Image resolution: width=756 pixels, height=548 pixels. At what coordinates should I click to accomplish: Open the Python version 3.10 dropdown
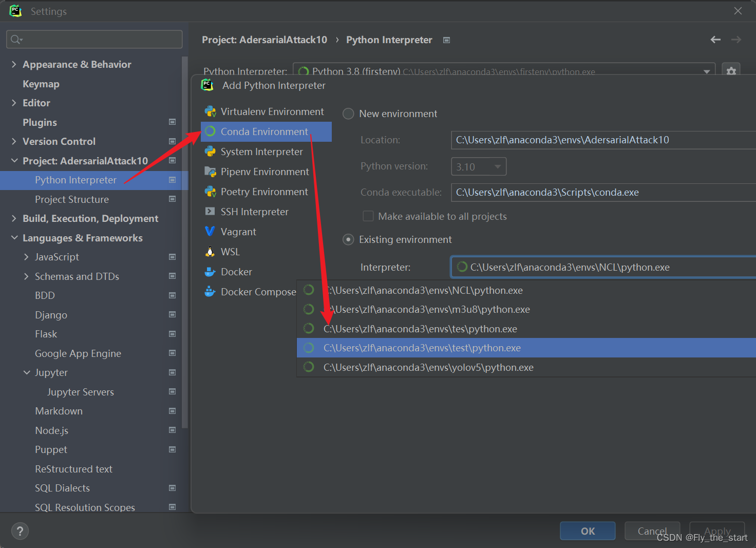click(479, 166)
